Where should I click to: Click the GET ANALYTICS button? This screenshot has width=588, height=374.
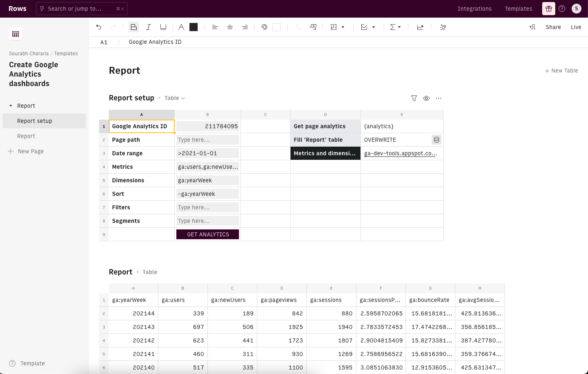pos(207,234)
